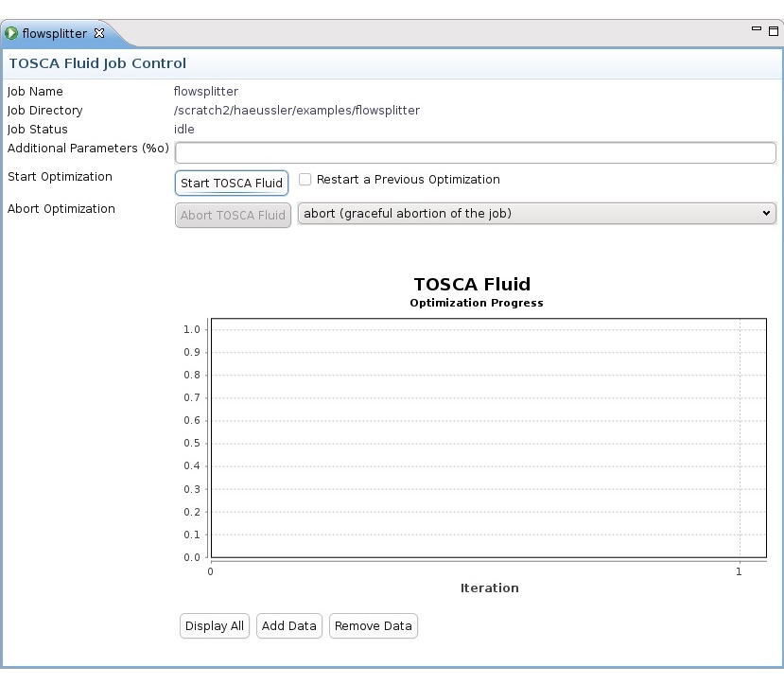The width and height of the screenshot is (784, 684).
Task: Open the abort mode dropdown
Action: tap(536, 214)
